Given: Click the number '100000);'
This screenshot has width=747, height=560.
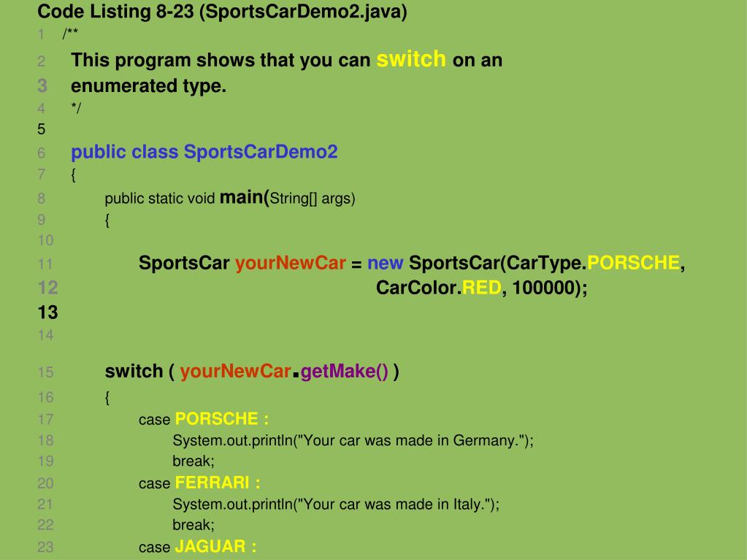Looking at the screenshot, I should click(x=551, y=288).
